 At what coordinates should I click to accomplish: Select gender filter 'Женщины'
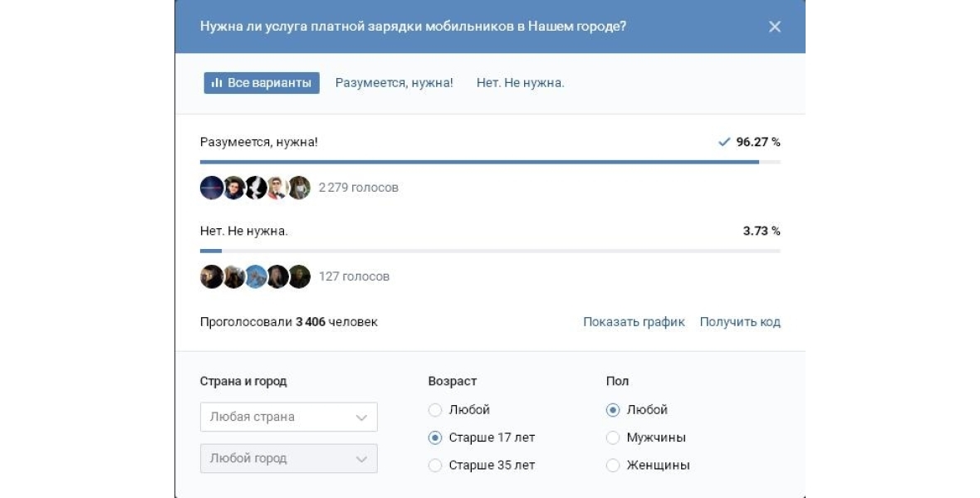[648, 465]
